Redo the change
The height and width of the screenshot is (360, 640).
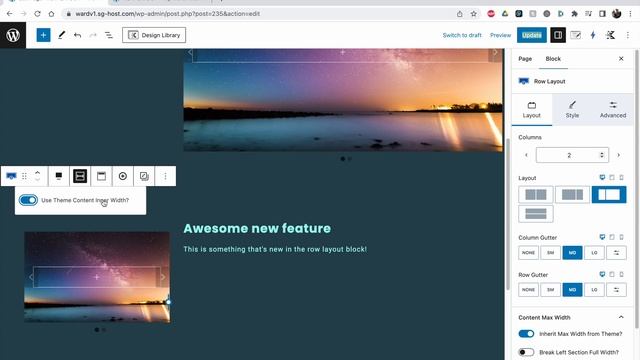[x=93, y=35]
